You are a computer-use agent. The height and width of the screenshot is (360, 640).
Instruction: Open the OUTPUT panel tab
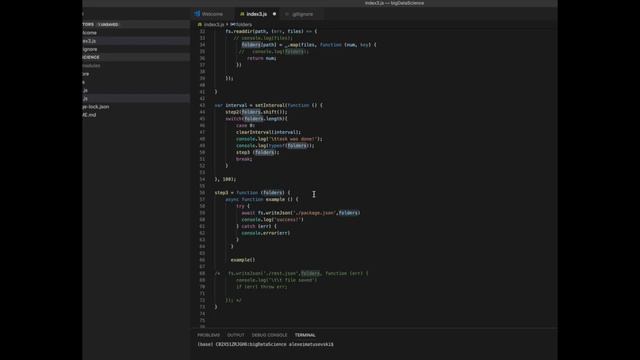236,335
